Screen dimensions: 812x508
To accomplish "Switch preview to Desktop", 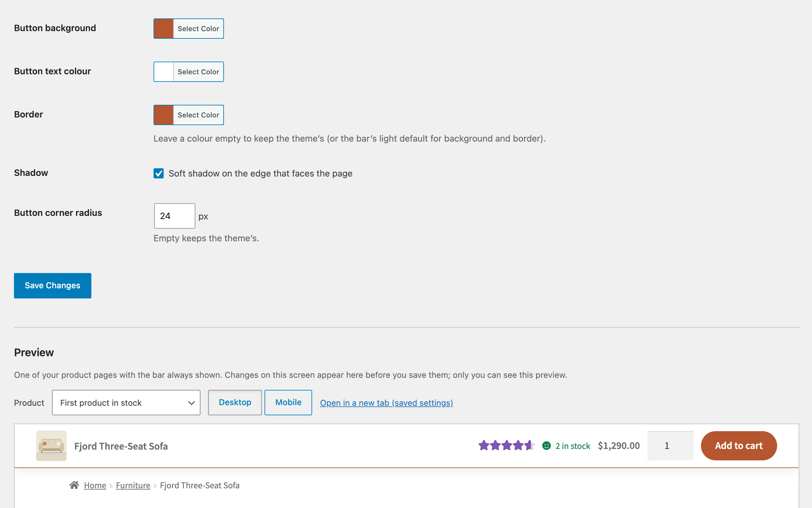I will click(235, 403).
